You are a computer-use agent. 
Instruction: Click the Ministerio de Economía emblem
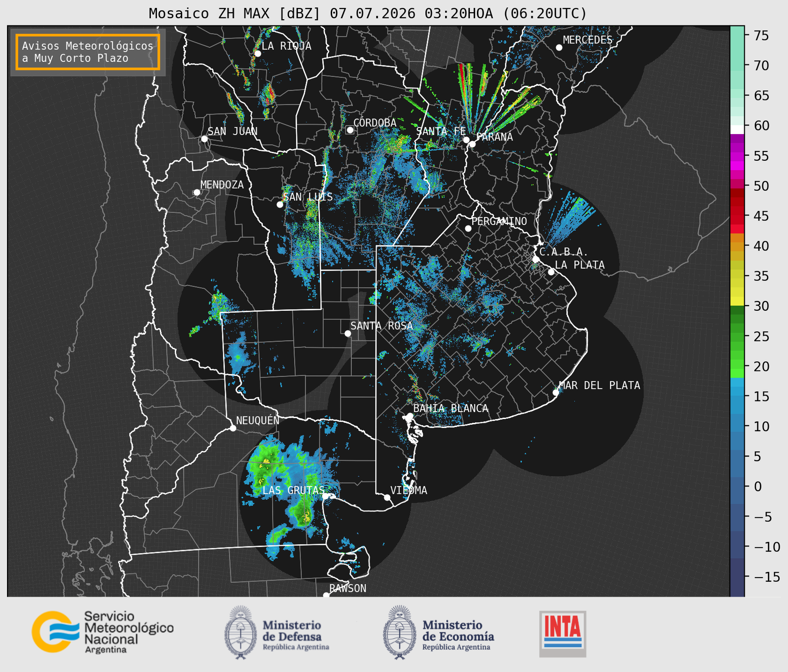point(399,632)
